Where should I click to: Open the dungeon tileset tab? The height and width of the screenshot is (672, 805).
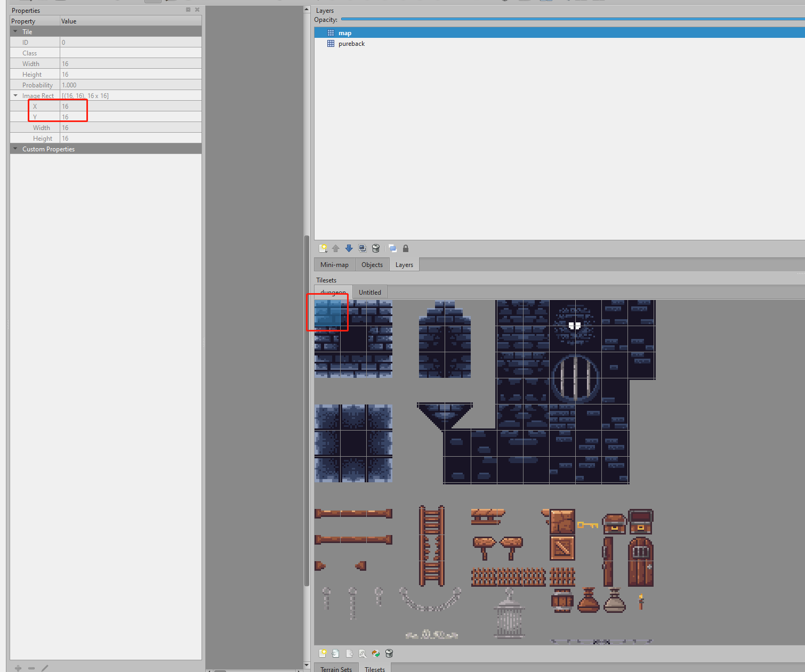(x=333, y=292)
